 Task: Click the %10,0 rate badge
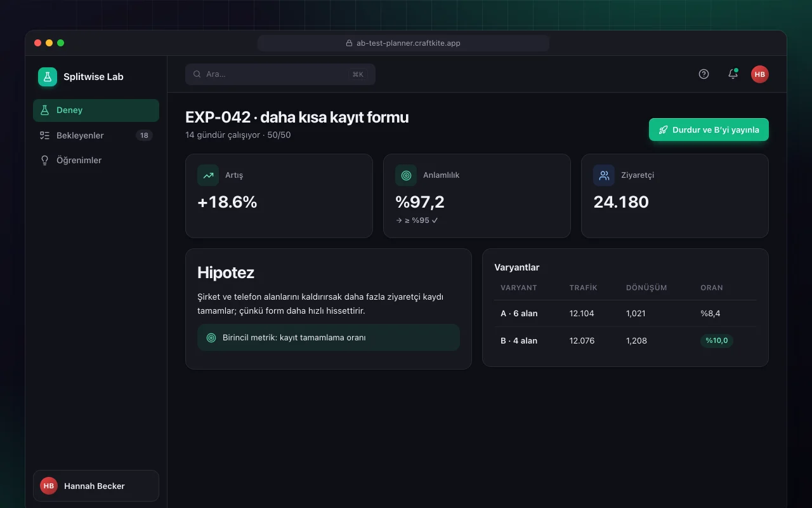[717, 341]
